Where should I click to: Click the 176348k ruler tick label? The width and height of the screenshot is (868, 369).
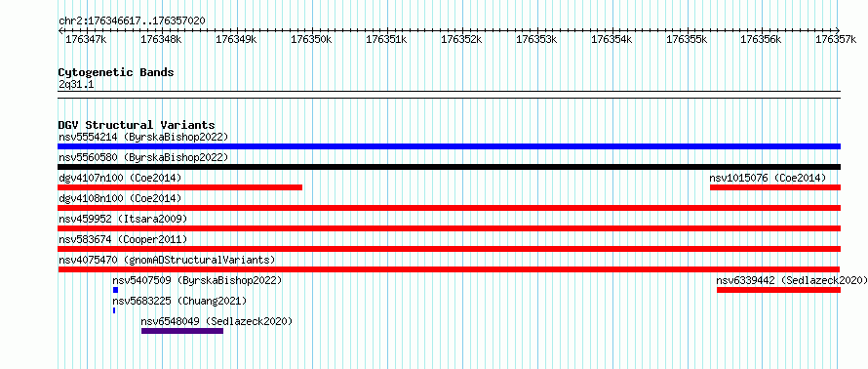point(161,39)
